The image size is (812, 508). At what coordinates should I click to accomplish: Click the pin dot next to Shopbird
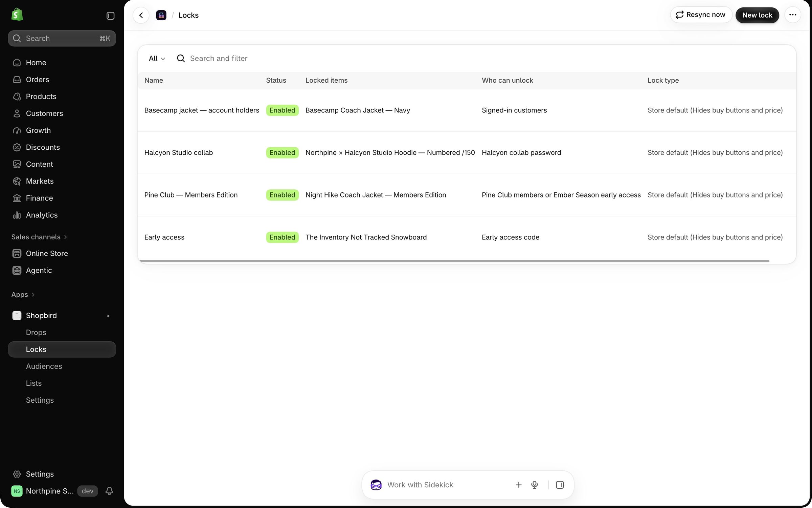pyautogui.click(x=108, y=316)
